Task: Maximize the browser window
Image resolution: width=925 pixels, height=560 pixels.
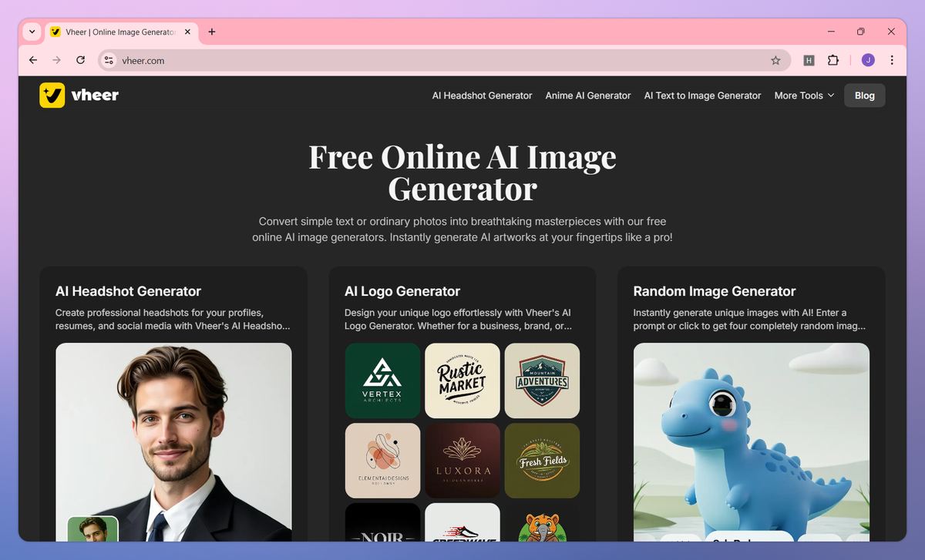Action: pyautogui.click(x=861, y=32)
